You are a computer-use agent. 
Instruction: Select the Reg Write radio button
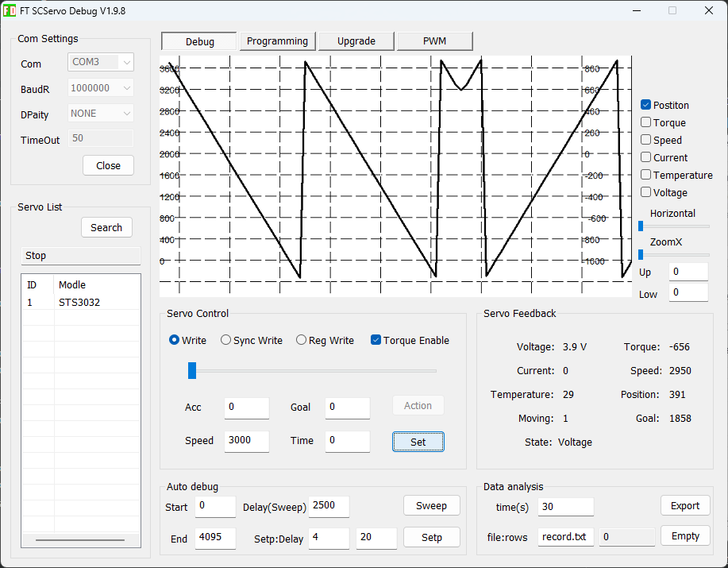[301, 340]
